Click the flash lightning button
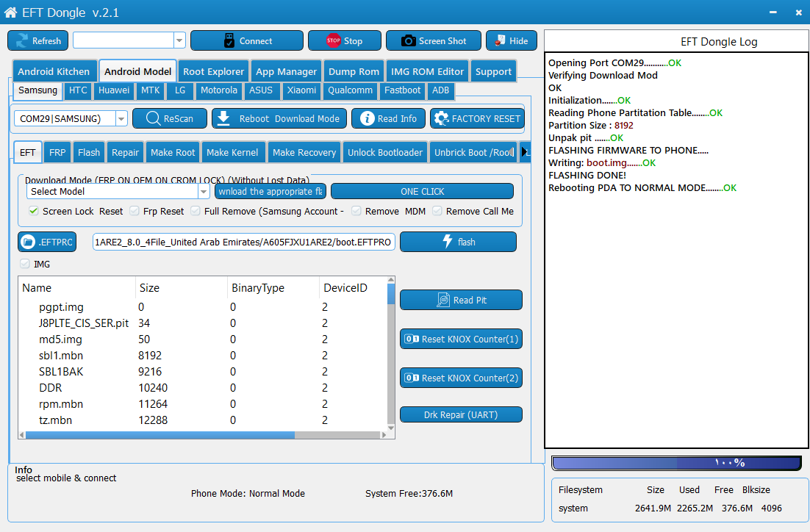 point(458,242)
